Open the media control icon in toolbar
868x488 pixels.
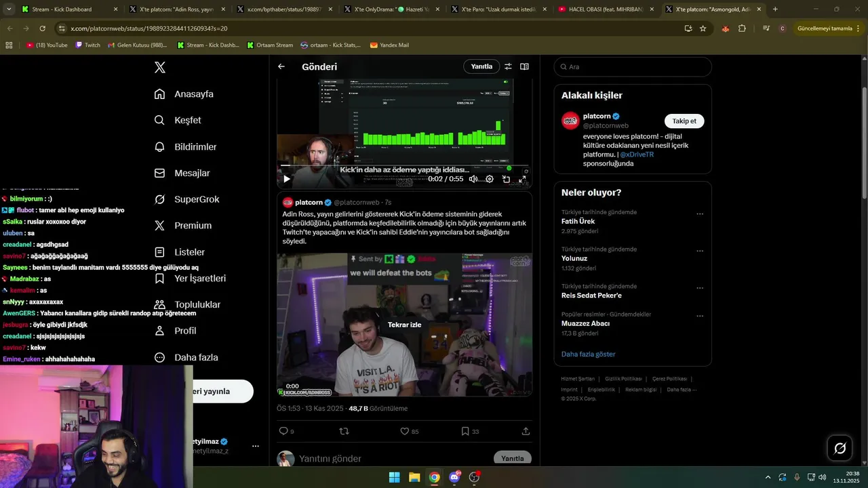(x=766, y=28)
